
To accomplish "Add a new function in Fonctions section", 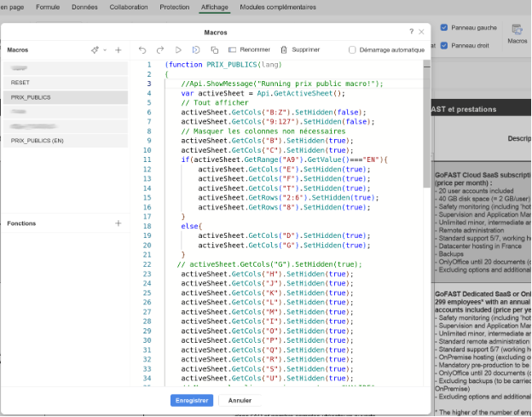I will (x=119, y=223).
